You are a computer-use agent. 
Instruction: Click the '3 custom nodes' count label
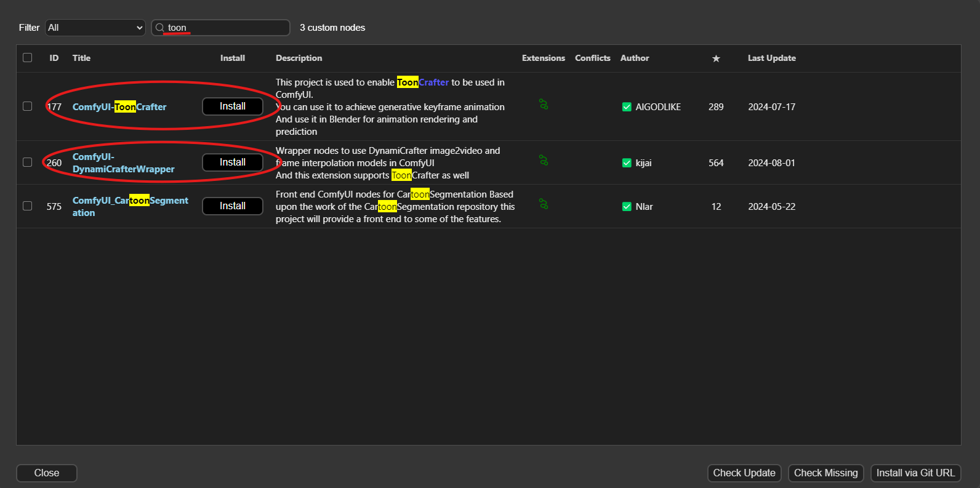point(332,28)
